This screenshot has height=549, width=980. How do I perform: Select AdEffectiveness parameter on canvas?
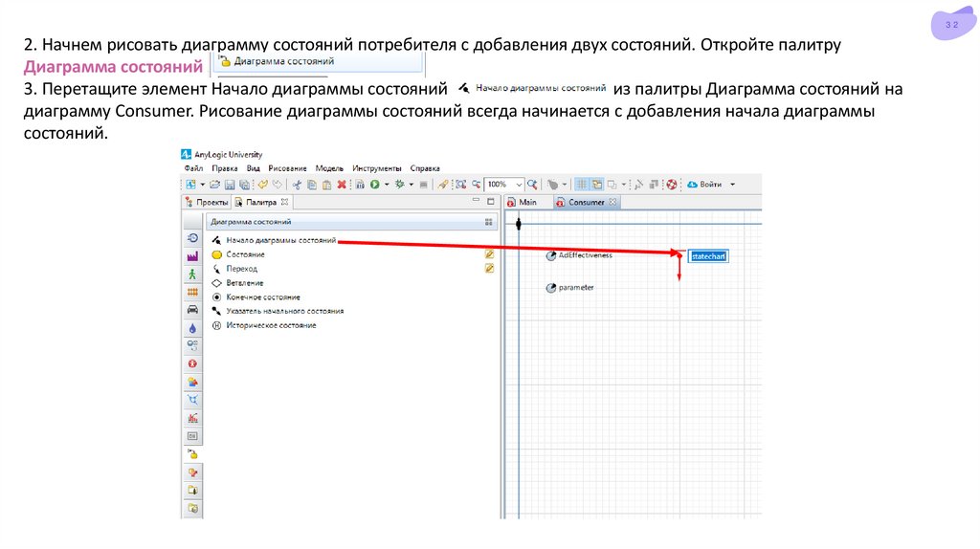579,255
